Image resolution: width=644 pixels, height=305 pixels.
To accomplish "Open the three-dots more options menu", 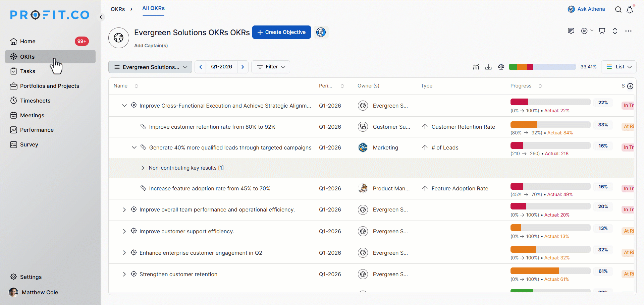I will tap(628, 31).
